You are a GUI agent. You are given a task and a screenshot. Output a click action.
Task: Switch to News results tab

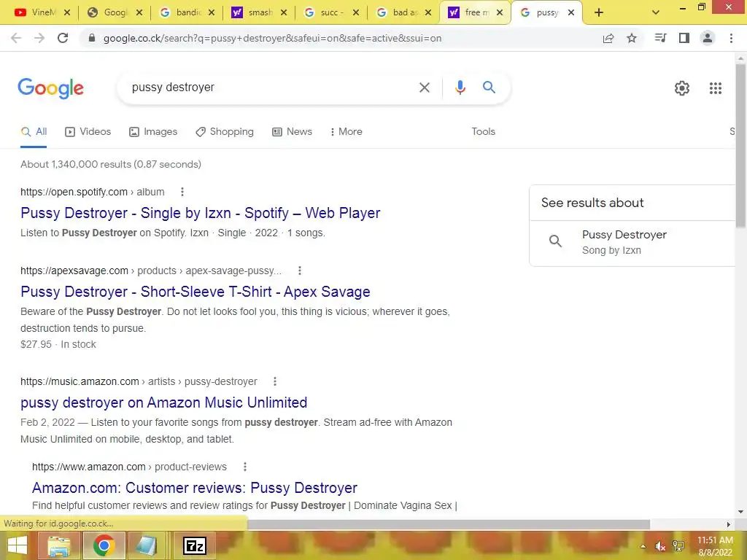click(292, 132)
